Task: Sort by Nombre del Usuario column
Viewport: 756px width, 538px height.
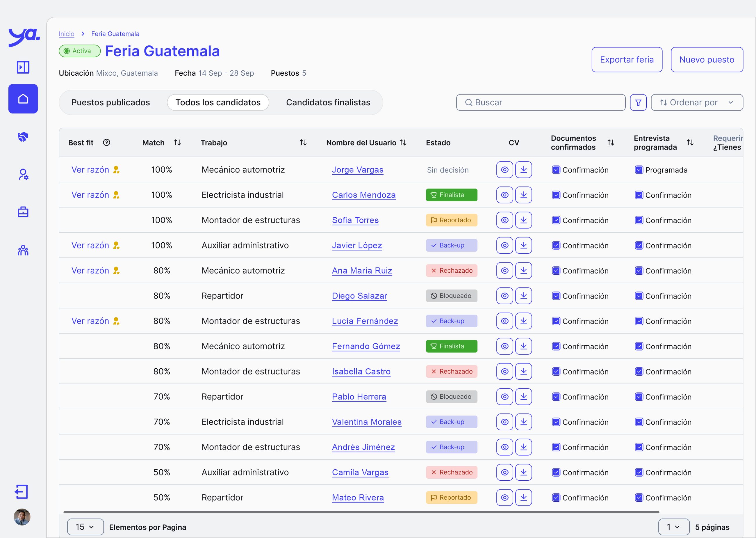Action: (403, 143)
